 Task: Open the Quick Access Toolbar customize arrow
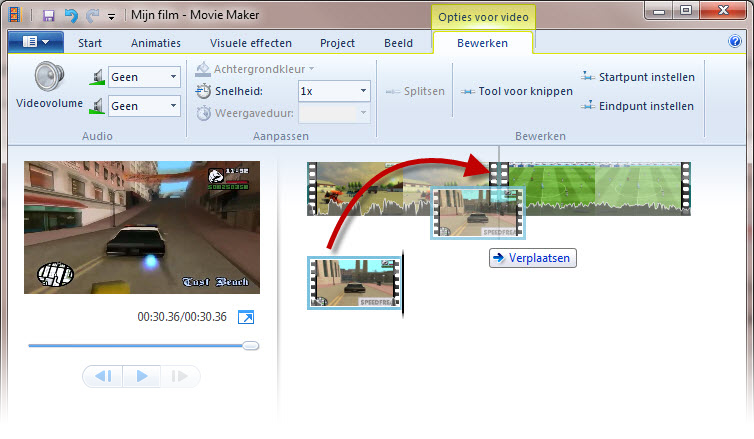pyautogui.click(x=111, y=16)
